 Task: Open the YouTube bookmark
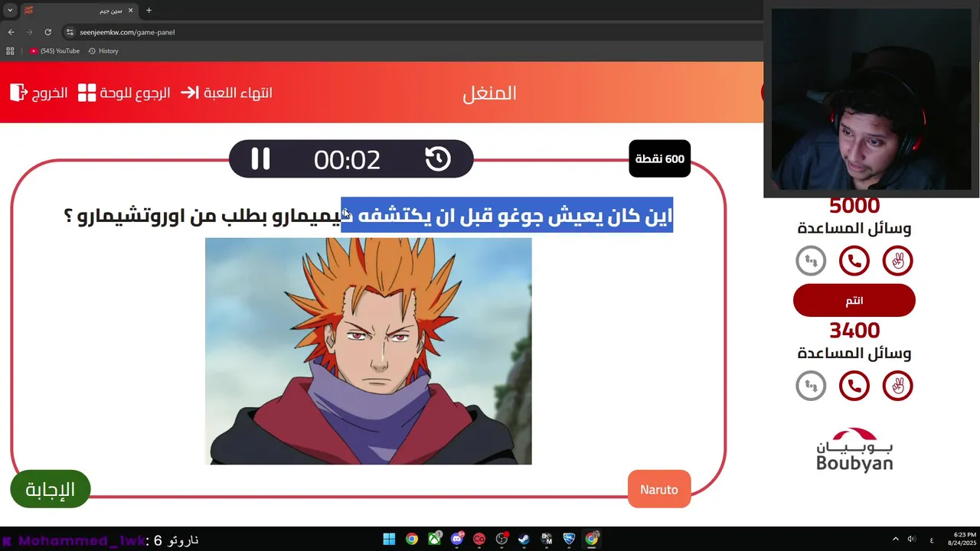[x=54, y=51]
